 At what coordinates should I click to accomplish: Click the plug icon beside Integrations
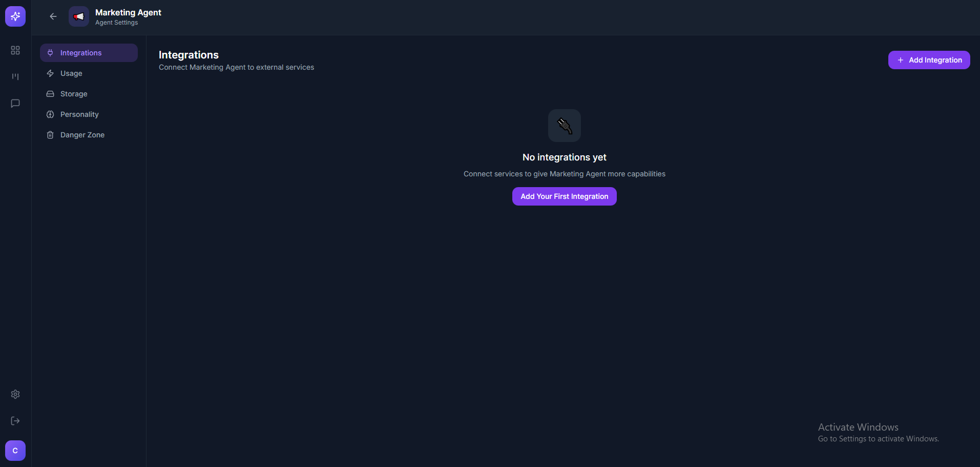pos(50,52)
